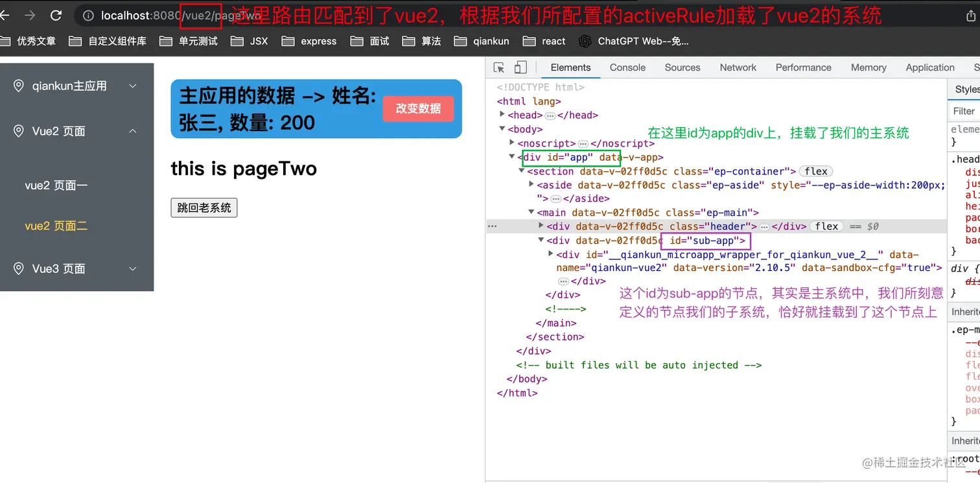
Task: Expand the aside ep-aside element
Action: [531, 185]
